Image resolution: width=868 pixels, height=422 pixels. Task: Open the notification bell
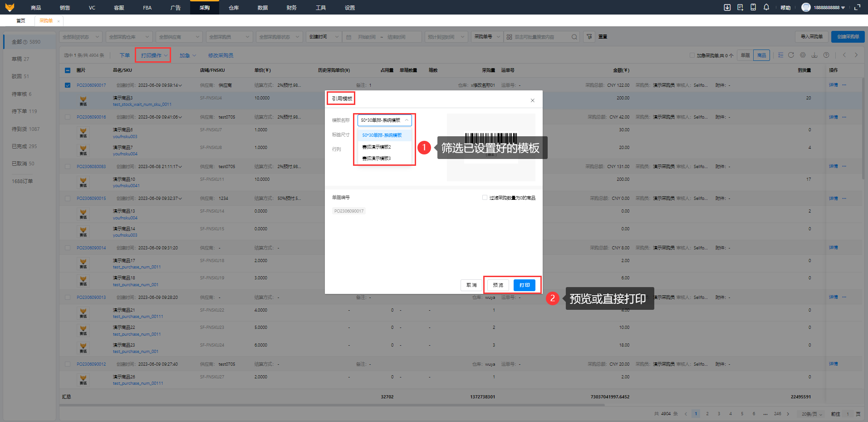click(x=766, y=7)
